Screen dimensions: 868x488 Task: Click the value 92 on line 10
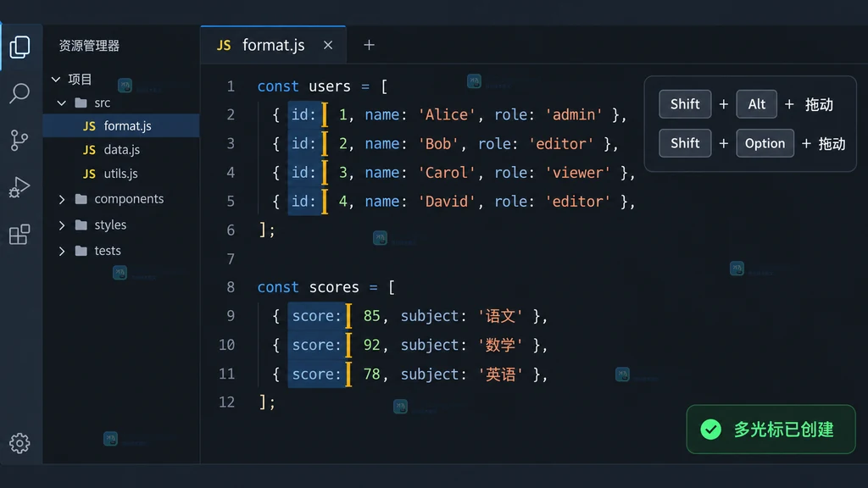tap(371, 346)
